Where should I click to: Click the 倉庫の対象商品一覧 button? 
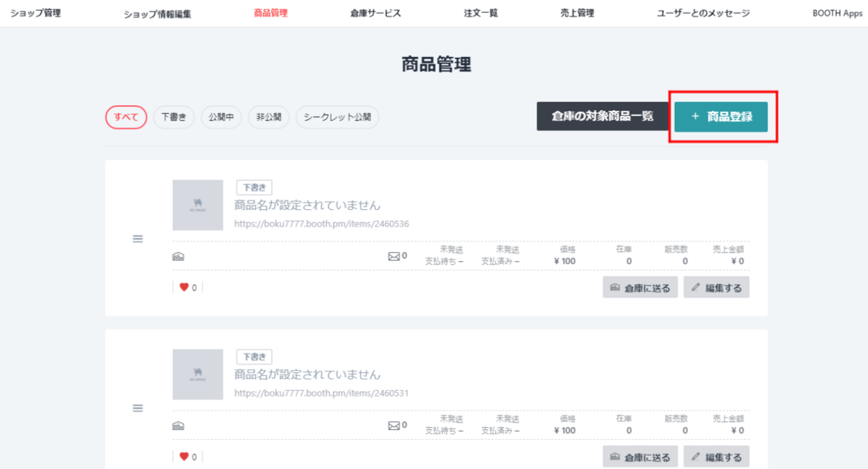pos(603,117)
